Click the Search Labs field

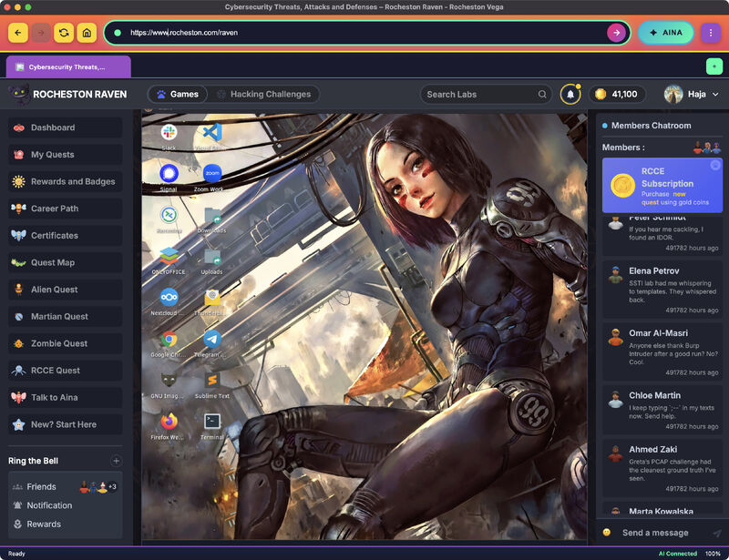pyautogui.click(x=485, y=94)
